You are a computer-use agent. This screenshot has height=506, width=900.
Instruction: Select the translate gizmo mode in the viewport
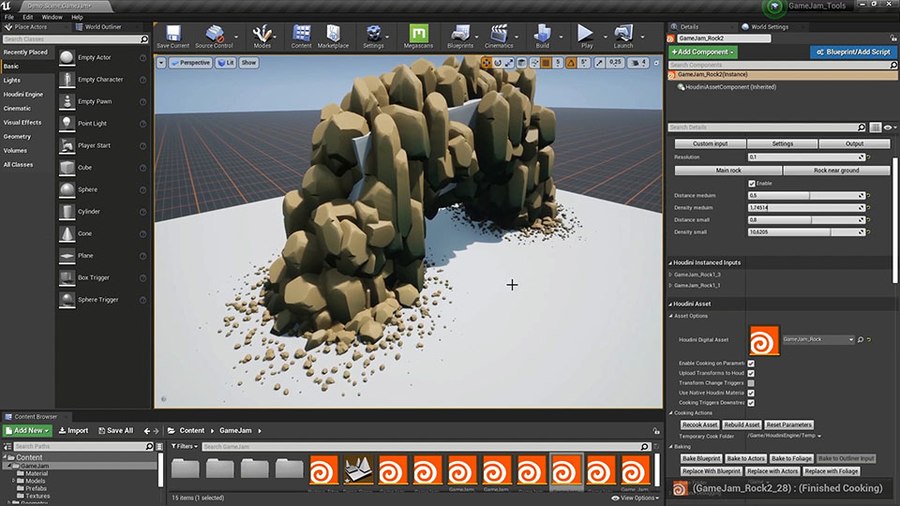click(x=486, y=63)
